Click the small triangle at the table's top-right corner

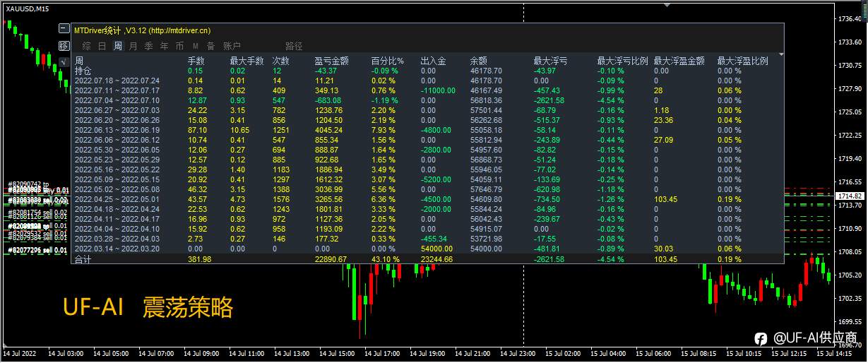tap(781, 54)
